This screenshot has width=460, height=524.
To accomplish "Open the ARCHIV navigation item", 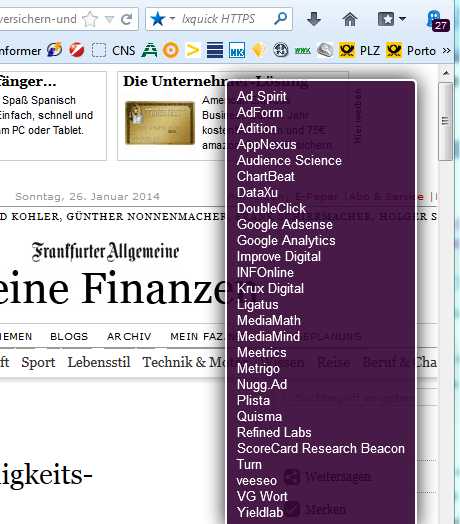I will (129, 336).
